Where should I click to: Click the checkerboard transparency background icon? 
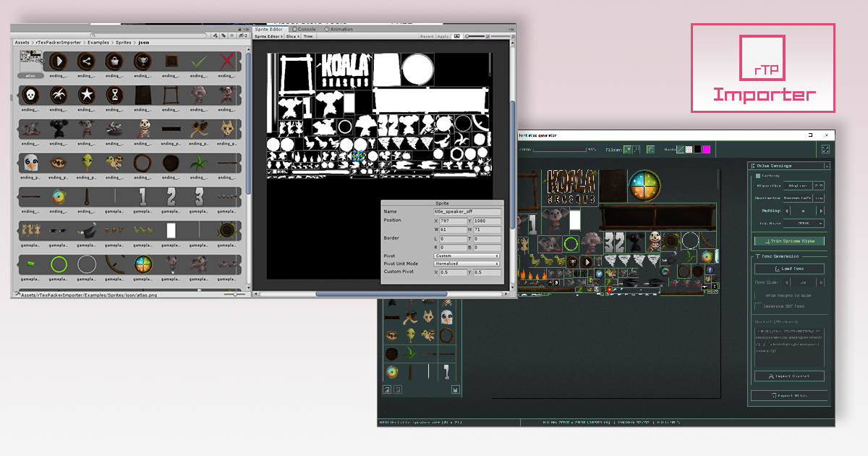pos(689,149)
